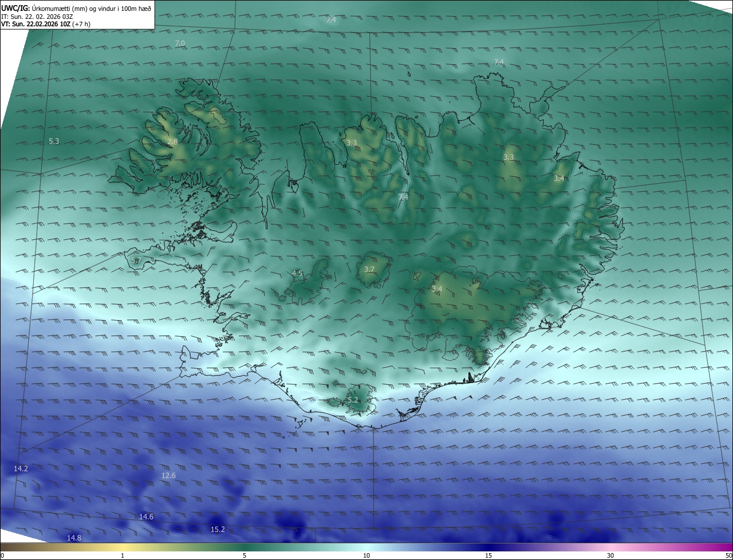Click the 5.2 value near the south coast
This screenshot has width=733, height=560.
[x=353, y=400]
